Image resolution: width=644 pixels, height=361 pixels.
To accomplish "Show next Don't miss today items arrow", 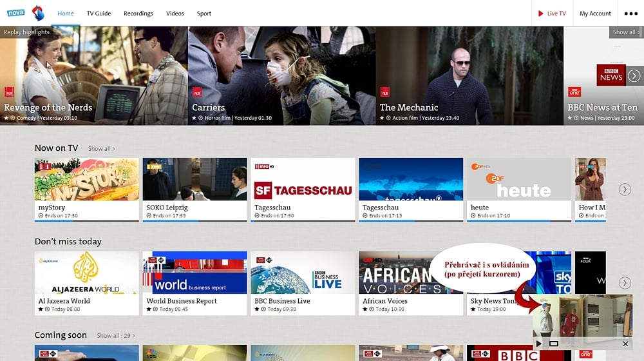I will [625, 283].
